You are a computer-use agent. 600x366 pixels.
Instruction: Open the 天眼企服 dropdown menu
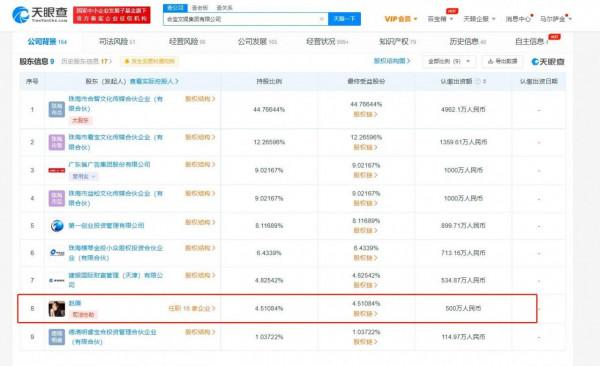pos(479,19)
